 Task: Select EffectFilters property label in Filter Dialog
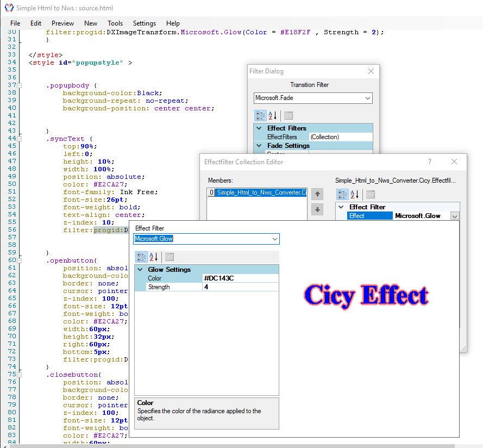(x=287, y=137)
